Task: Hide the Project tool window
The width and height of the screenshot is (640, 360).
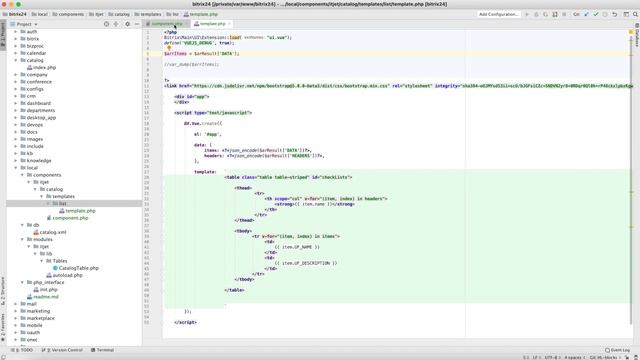Action: point(137,24)
